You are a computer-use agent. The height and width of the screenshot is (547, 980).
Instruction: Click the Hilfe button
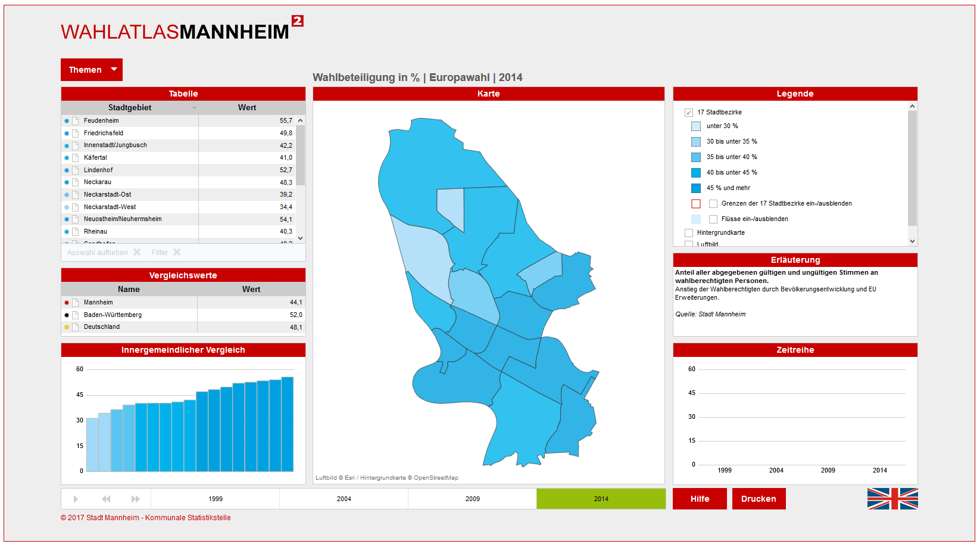point(700,499)
